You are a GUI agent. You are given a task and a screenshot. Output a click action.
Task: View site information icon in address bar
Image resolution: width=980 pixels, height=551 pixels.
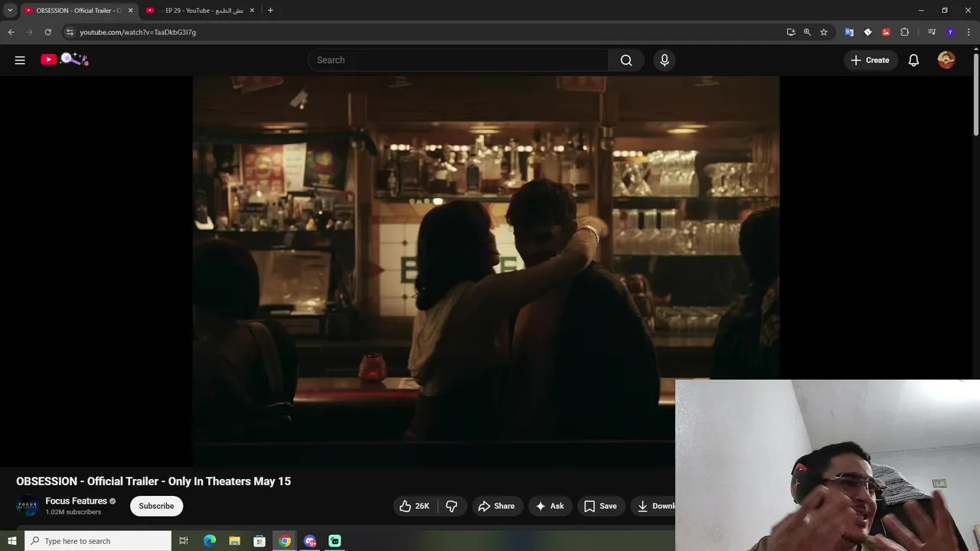70,32
